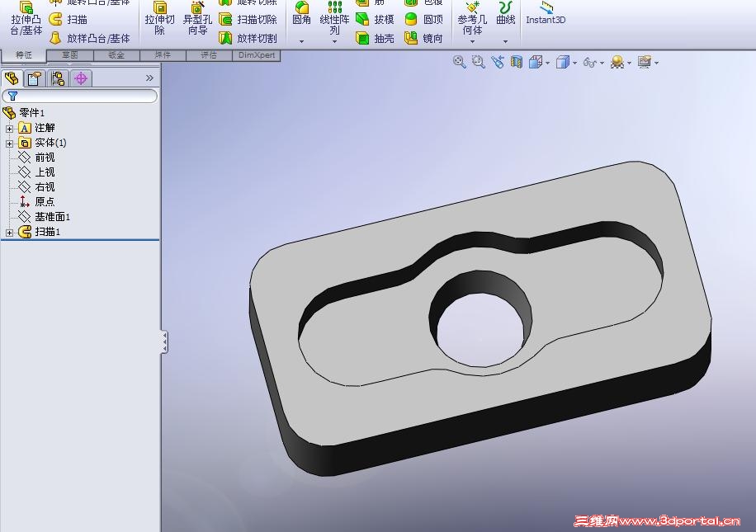Choose the 扫描 sweep boss tool
The width and height of the screenshot is (756, 532).
[x=69, y=19]
